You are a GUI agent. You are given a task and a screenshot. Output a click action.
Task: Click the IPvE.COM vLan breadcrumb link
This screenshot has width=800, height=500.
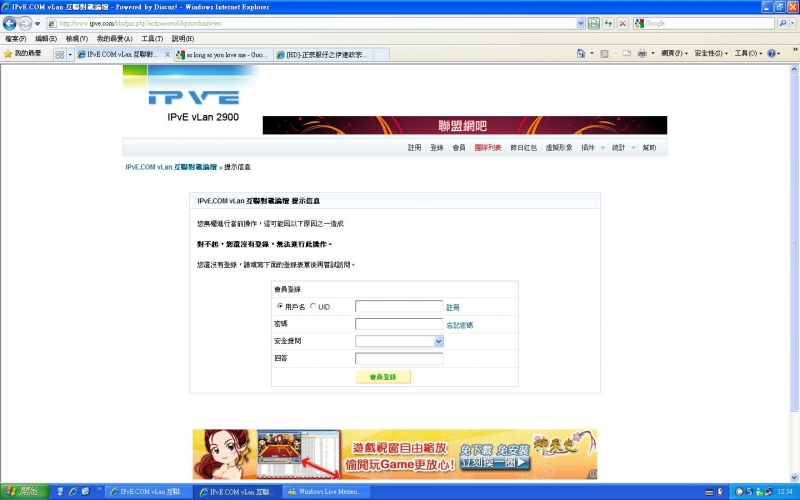[171, 167]
